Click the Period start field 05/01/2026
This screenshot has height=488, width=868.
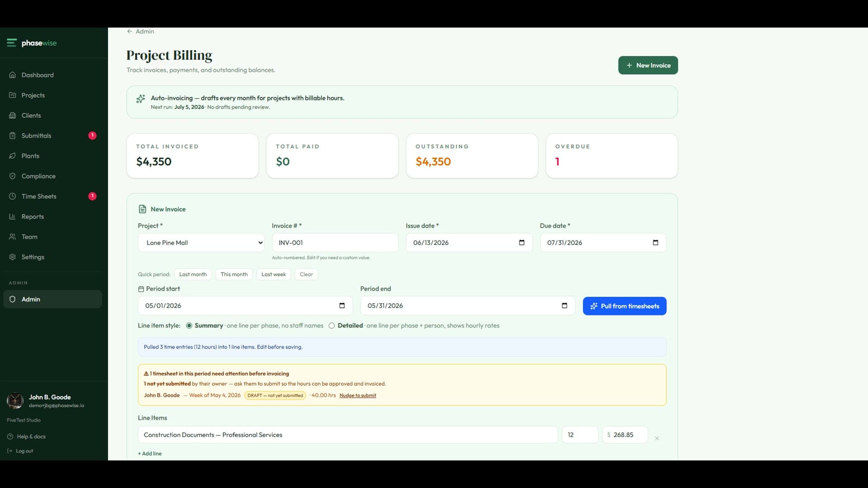[x=245, y=305]
